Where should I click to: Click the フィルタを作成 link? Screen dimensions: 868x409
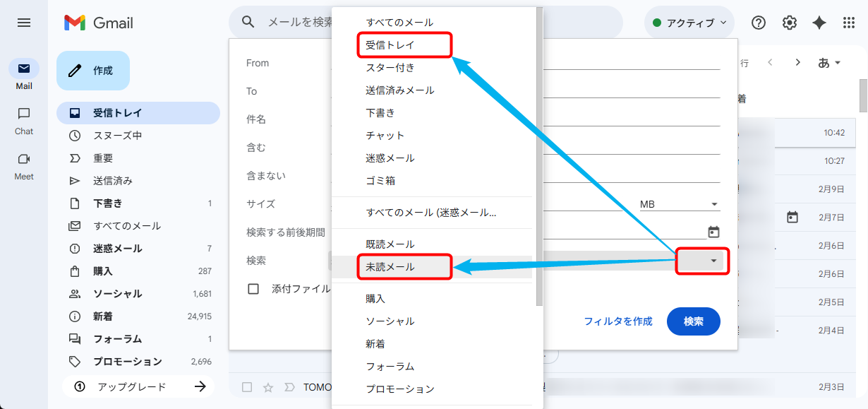tap(617, 321)
